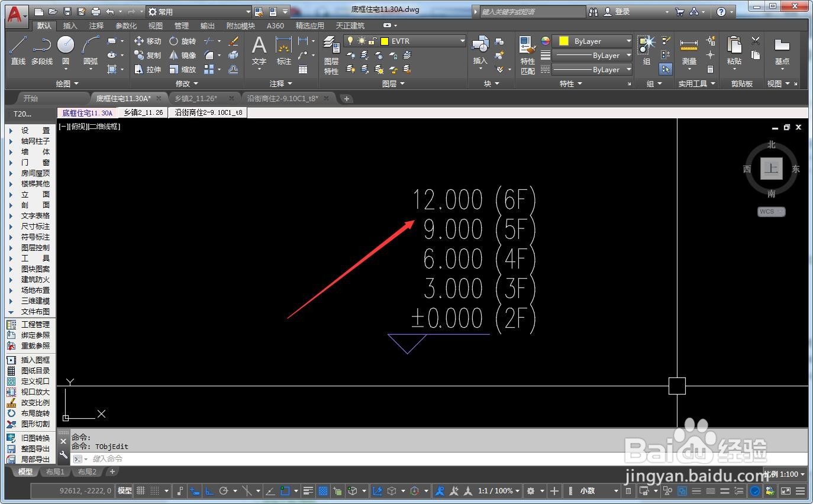Select the Polyline (多段线) tool

pyautogui.click(x=41, y=50)
